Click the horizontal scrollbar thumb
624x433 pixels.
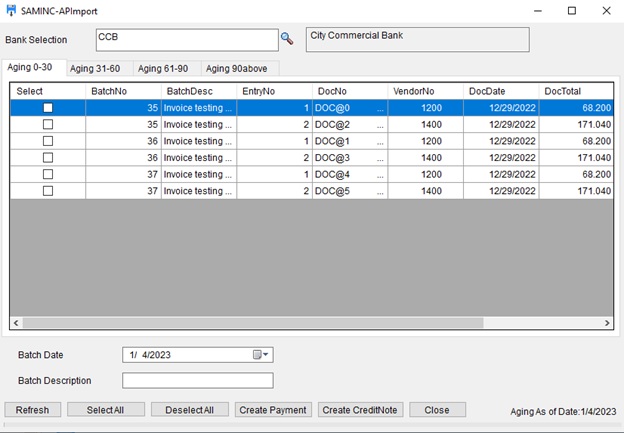[253, 323]
